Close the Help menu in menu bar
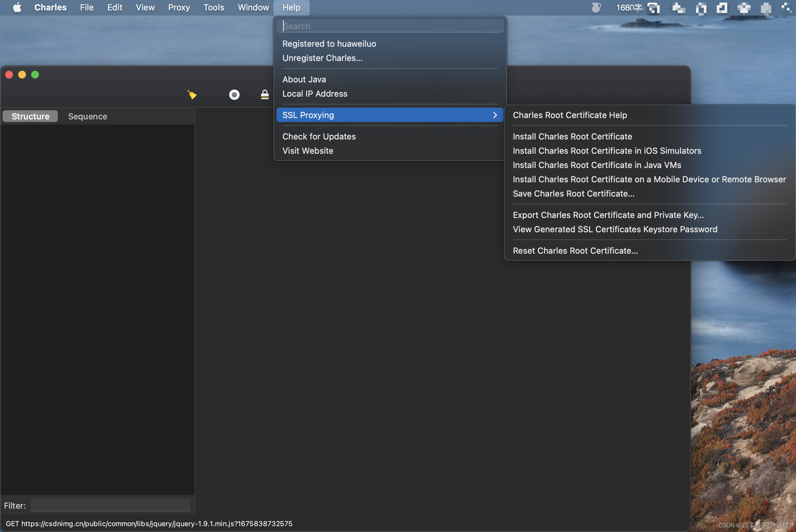796x532 pixels. click(x=291, y=7)
